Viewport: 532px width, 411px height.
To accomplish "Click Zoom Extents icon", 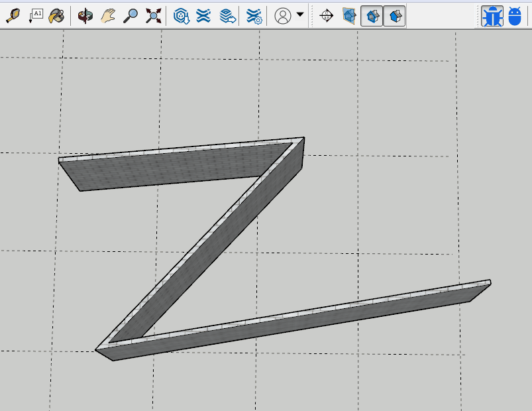I will pos(153,16).
